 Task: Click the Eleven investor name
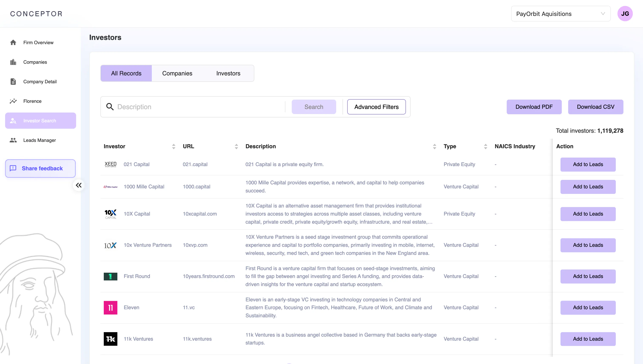click(131, 308)
